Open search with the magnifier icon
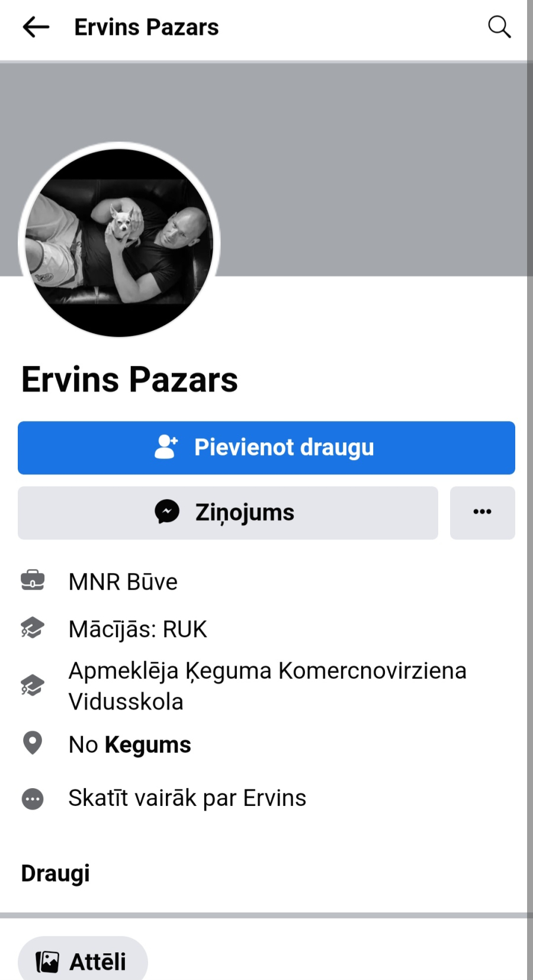Screen dimensions: 533x980 click(x=499, y=27)
